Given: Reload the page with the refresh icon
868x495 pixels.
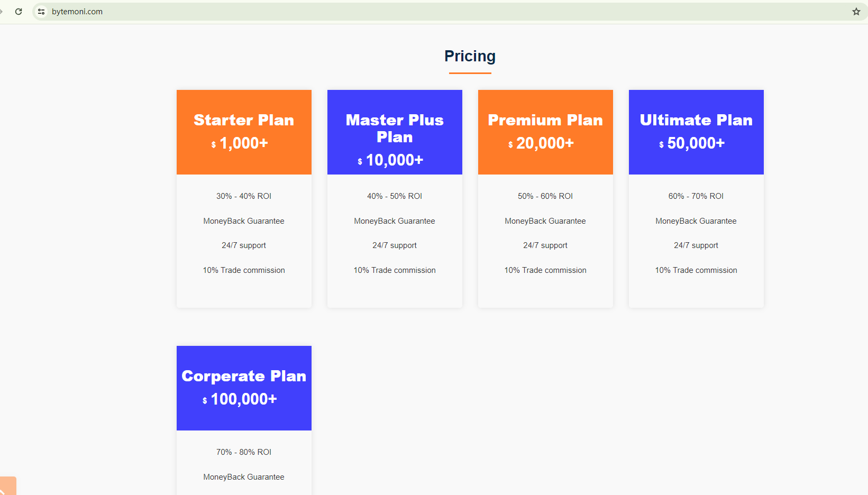Looking at the screenshot, I should 19,12.
